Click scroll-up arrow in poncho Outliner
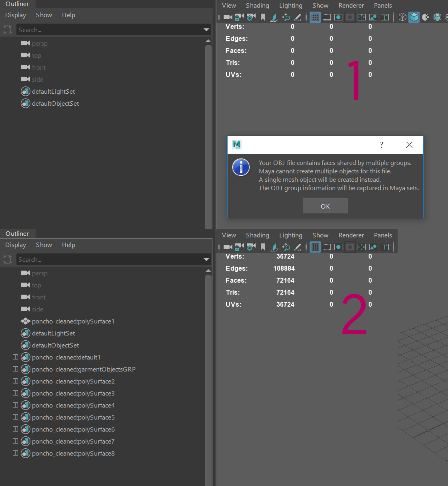 tap(208, 271)
